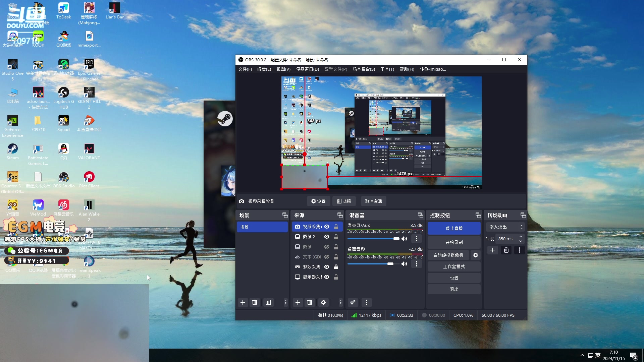Viewport: 644px width, 362px height.
Task: Open virtual camera settings gear
Action: tap(476, 255)
